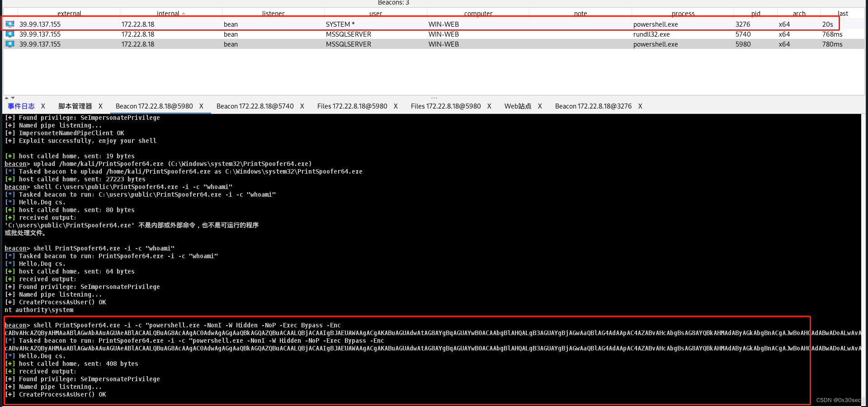Click the beacon> prompt before upload command
Viewport: 868px width, 407px height.
[x=17, y=164]
